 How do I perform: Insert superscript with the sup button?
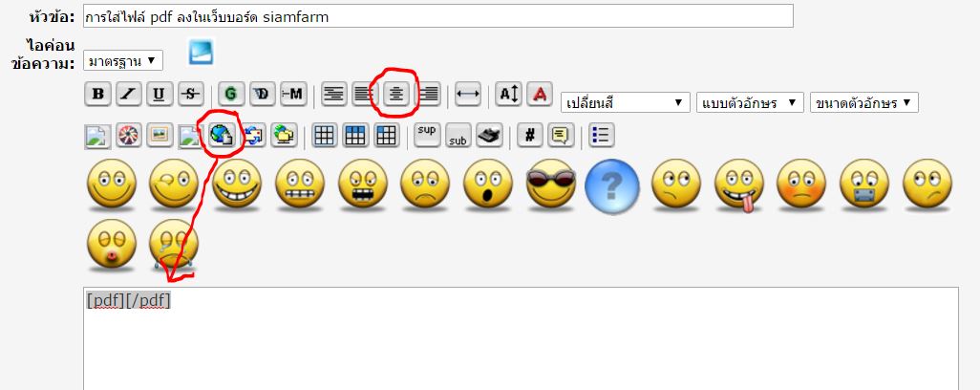(427, 135)
